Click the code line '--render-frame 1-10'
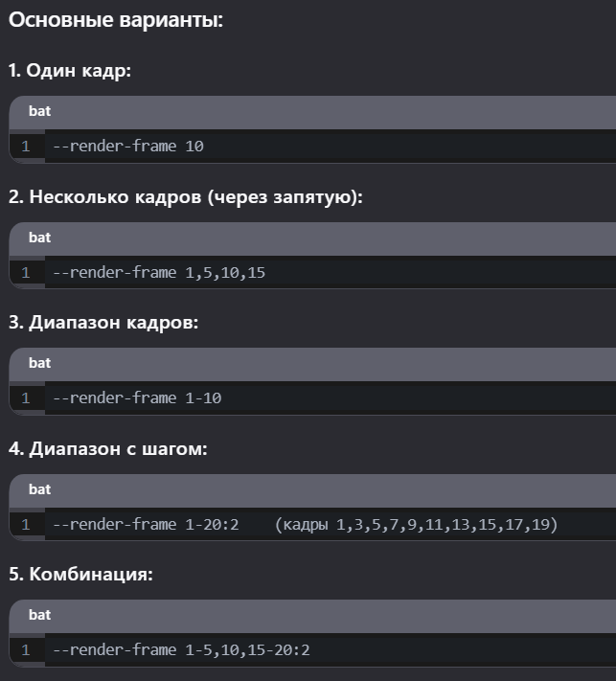The height and width of the screenshot is (681, 616). (x=136, y=397)
